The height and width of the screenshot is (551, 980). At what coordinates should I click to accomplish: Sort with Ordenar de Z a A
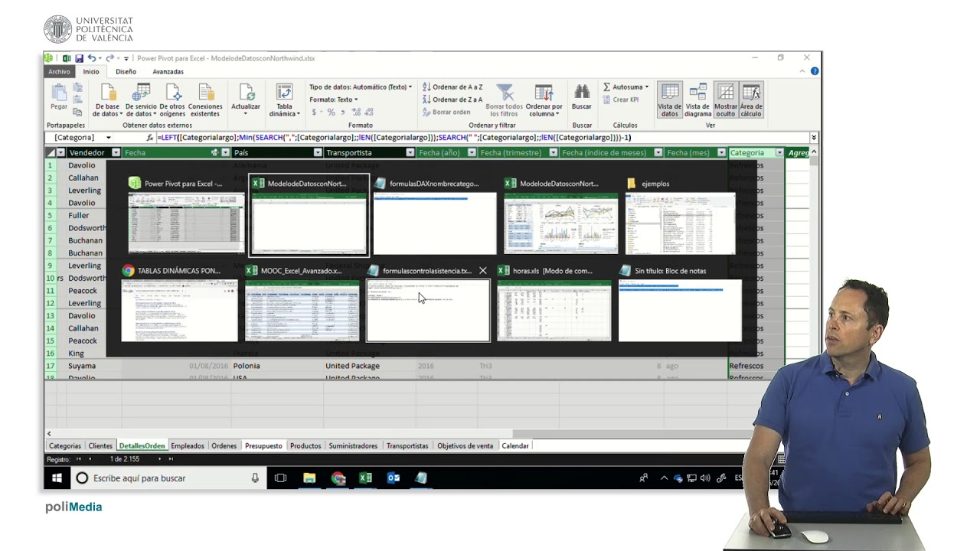(452, 99)
